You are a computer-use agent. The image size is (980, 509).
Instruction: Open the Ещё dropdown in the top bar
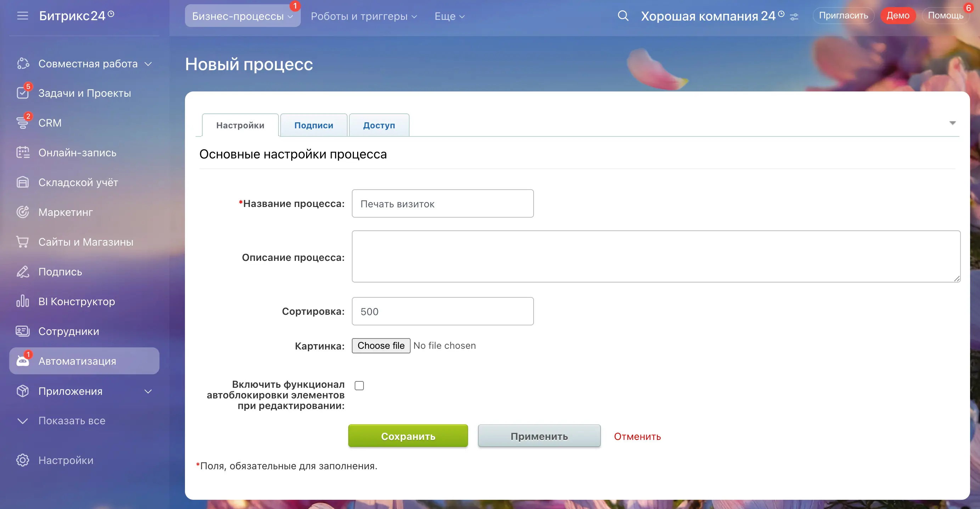[449, 16]
